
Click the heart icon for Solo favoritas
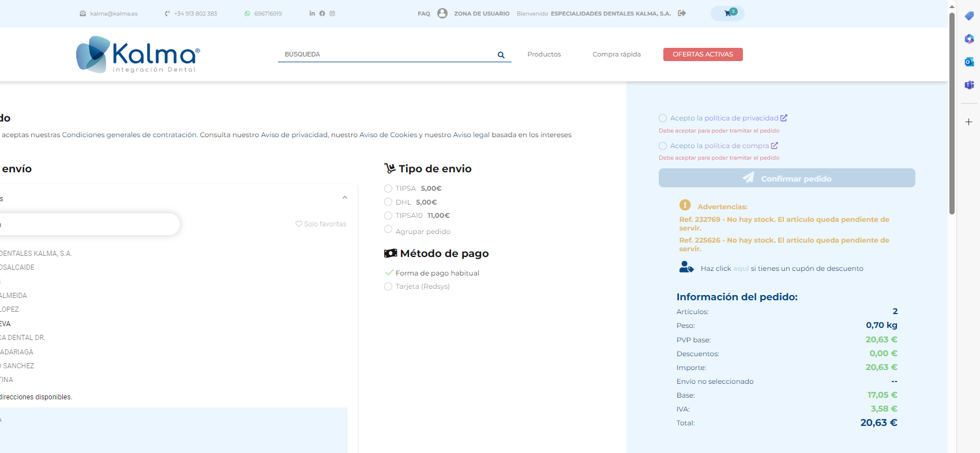299,224
